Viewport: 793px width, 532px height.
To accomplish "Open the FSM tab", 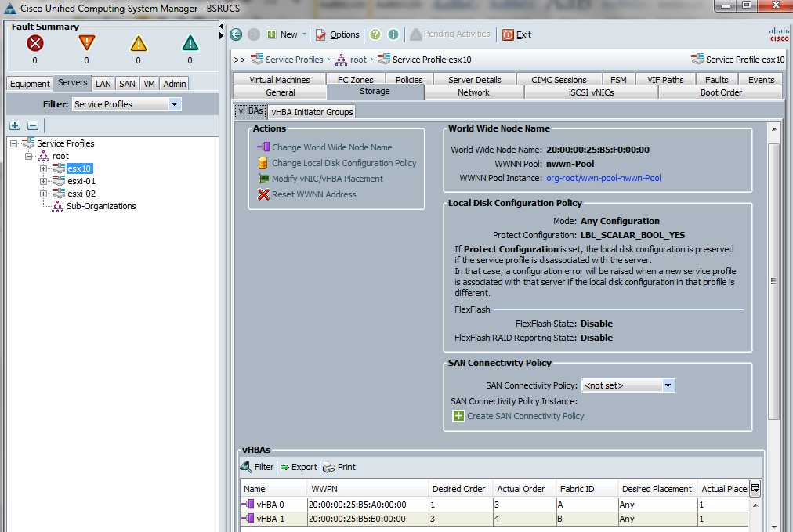I will (618, 79).
